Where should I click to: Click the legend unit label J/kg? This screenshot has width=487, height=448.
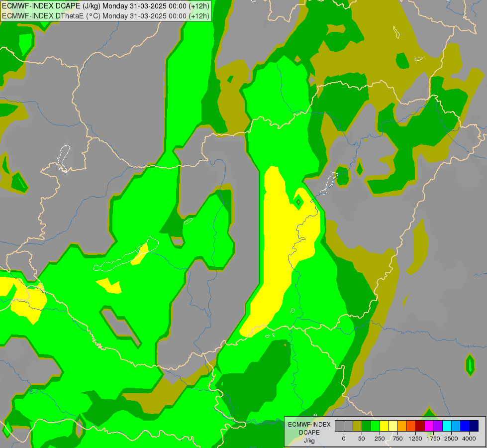309,441
